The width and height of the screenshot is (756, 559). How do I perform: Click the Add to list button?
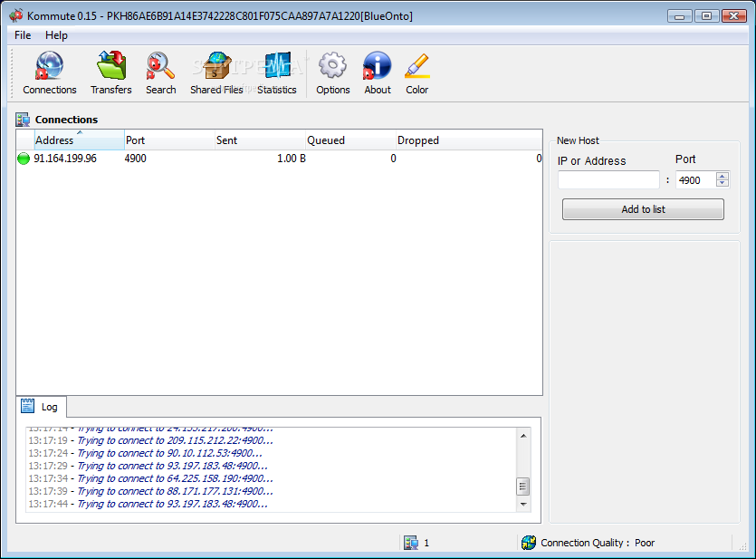coord(643,209)
